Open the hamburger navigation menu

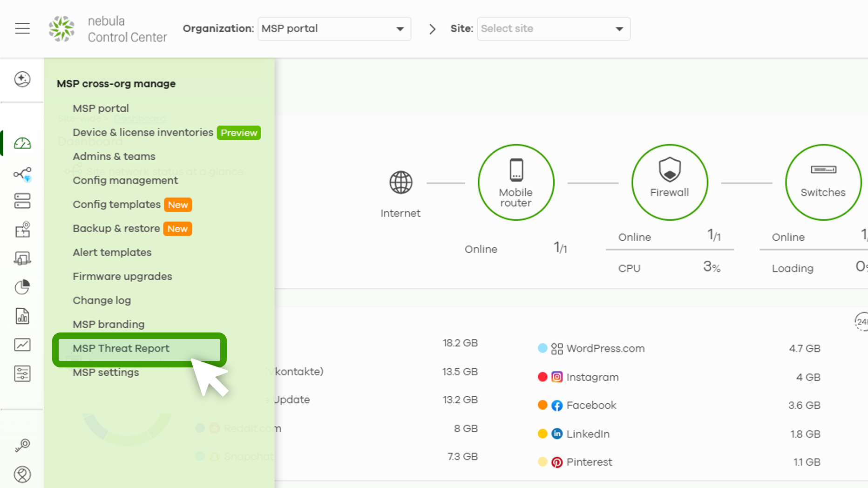22,28
